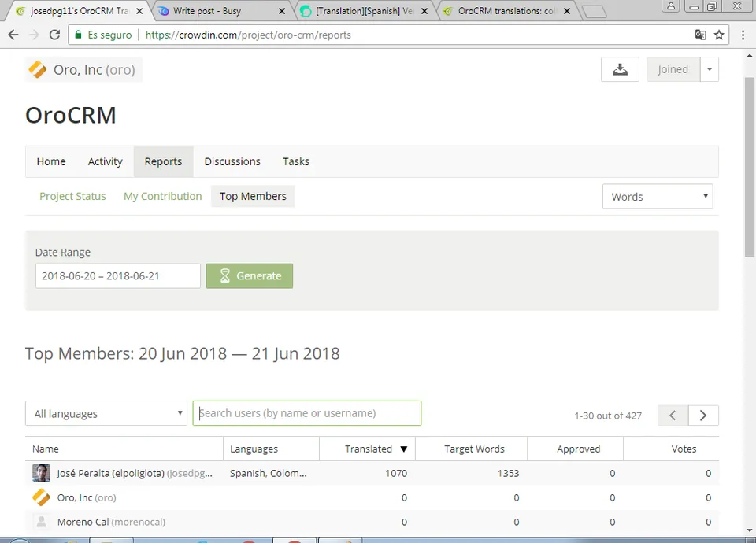The image size is (756, 543).
Task: Click the OroCRM project title
Action: (70, 115)
